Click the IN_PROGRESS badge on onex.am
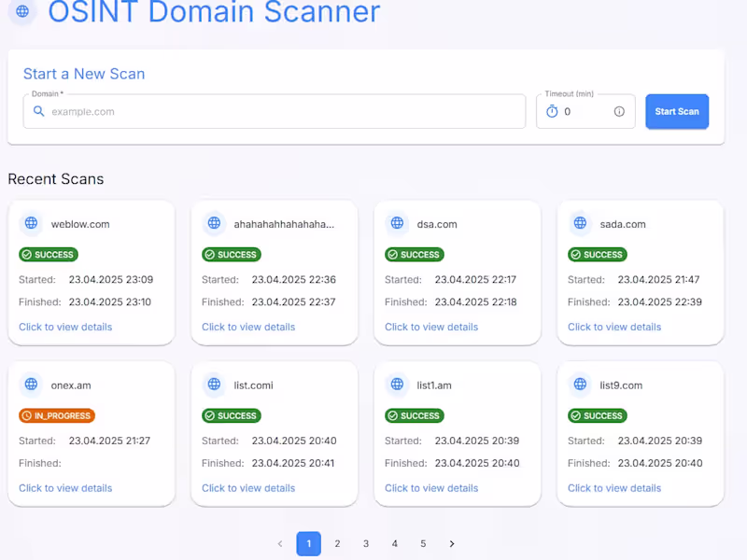 point(57,415)
